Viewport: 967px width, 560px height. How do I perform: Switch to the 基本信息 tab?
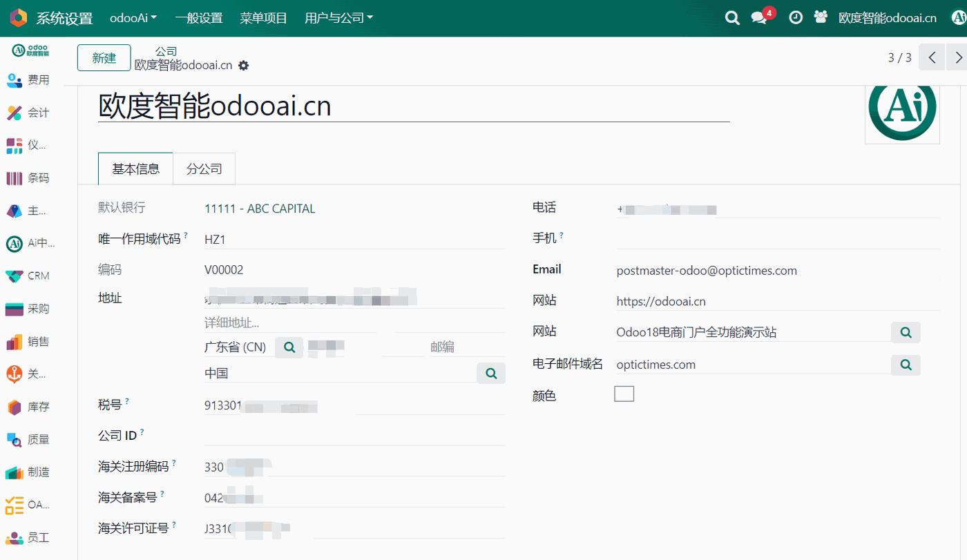136,168
